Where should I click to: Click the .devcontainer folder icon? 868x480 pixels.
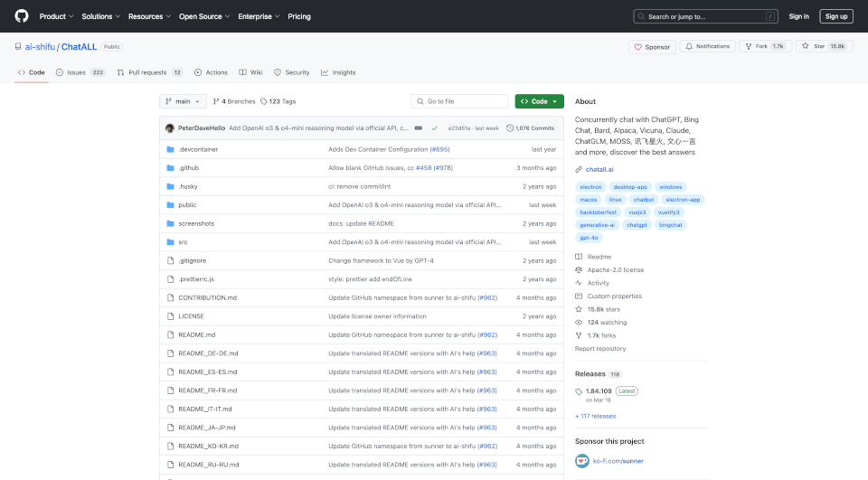click(169, 149)
